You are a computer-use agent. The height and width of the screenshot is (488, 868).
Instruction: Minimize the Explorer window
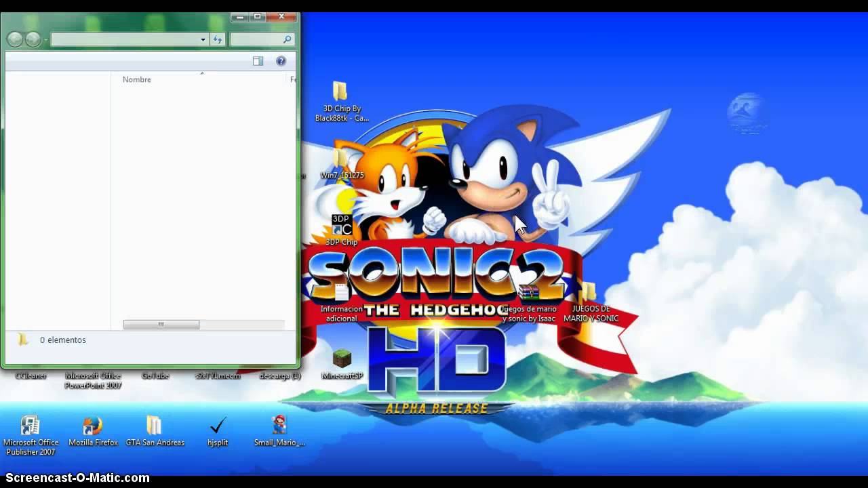click(240, 16)
